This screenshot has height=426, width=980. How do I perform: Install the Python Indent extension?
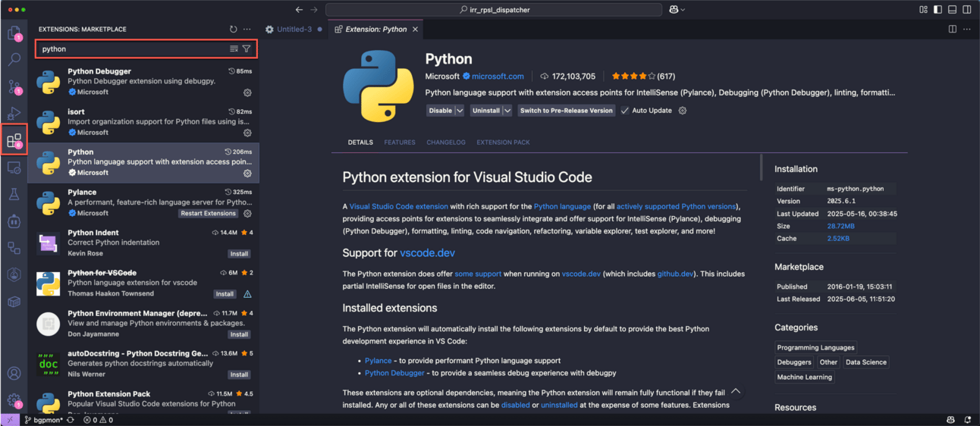click(239, 254)
